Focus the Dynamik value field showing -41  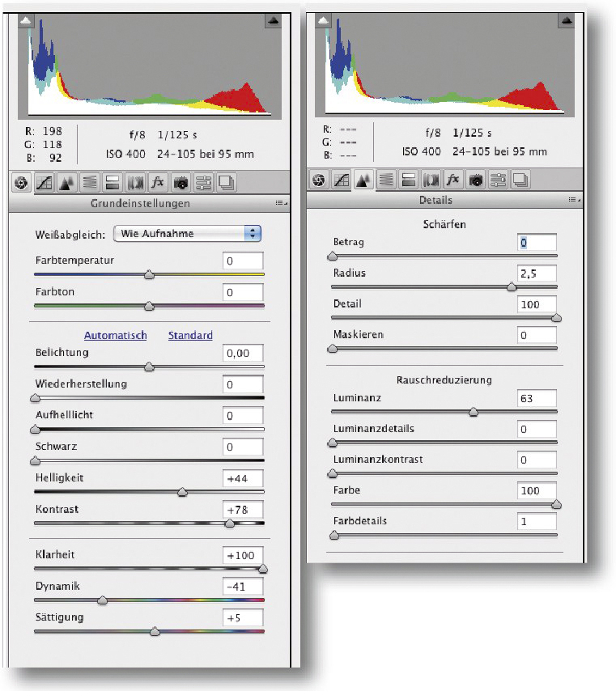[x=243, y=587]
